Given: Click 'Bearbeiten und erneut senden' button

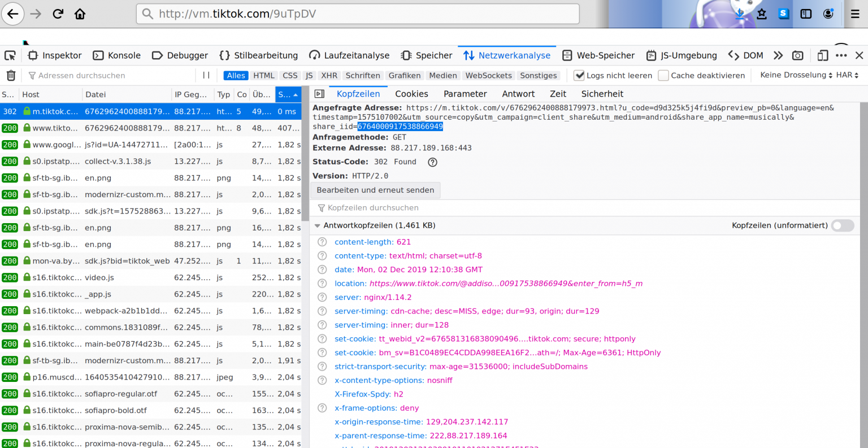Looking at the screenshot, I should (x=375, y=190).
